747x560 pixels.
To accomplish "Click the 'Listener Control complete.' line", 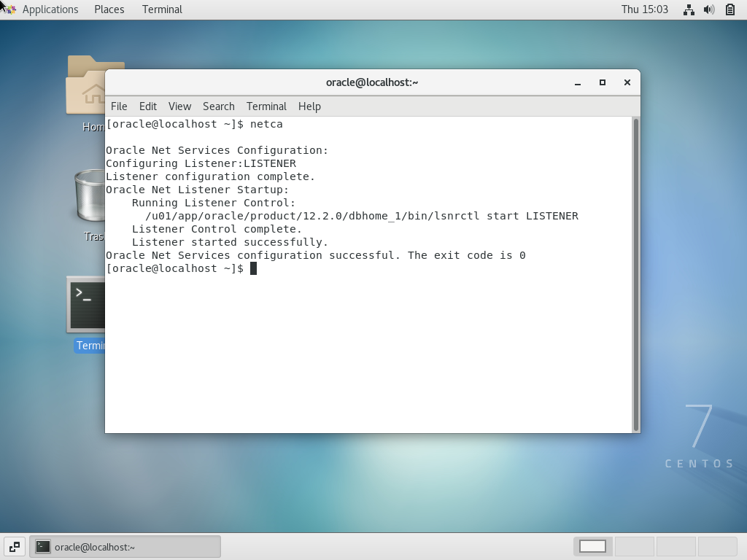I will click(x=217, y=229).
